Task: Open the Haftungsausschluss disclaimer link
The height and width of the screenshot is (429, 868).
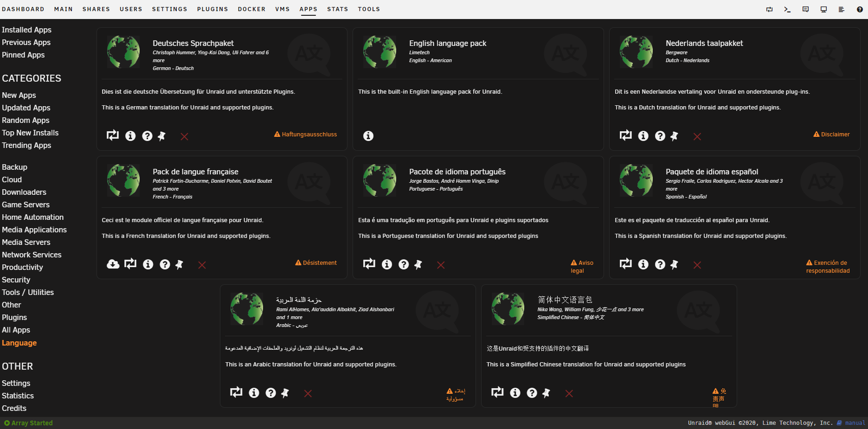Action: pos(309,134)
